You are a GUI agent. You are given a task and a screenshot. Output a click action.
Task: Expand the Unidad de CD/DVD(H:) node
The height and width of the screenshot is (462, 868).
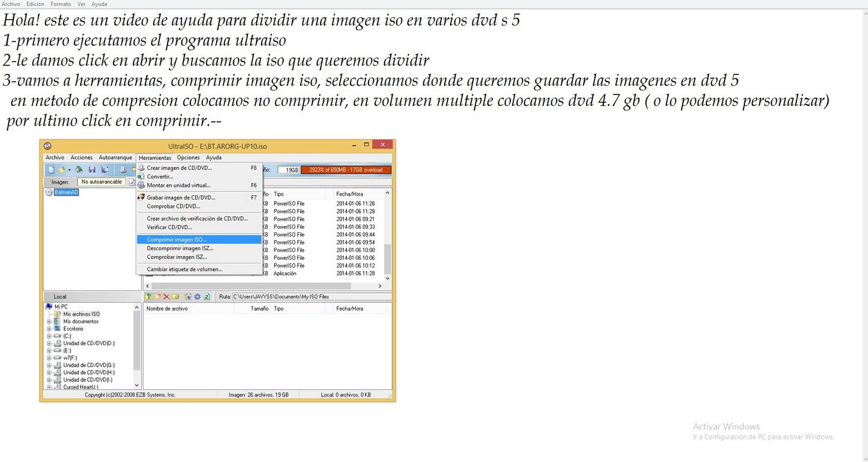tap(49, 372)
